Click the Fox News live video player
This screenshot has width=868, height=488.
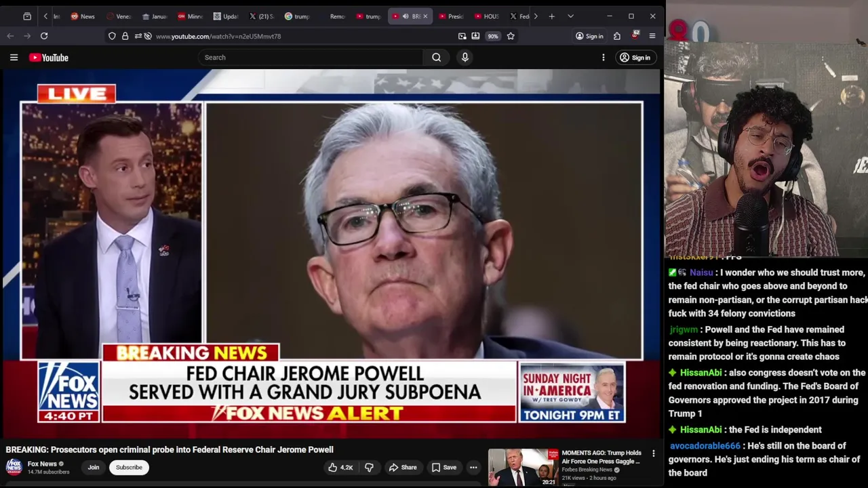[x=330, y=254]
